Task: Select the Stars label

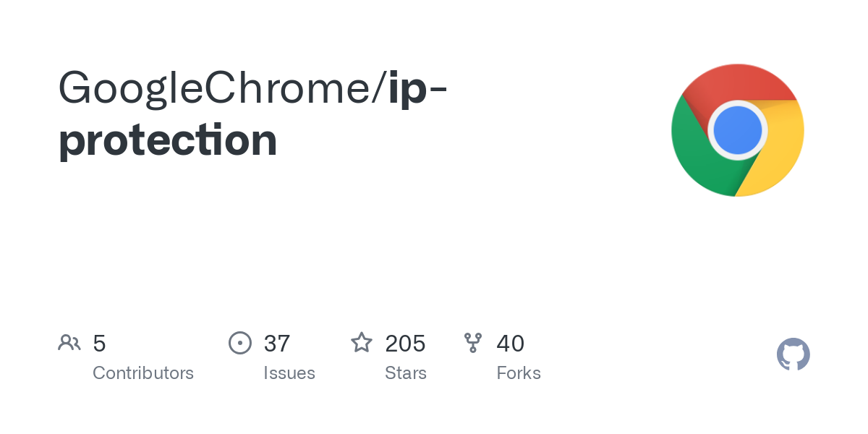Action: tap(406, 373)
